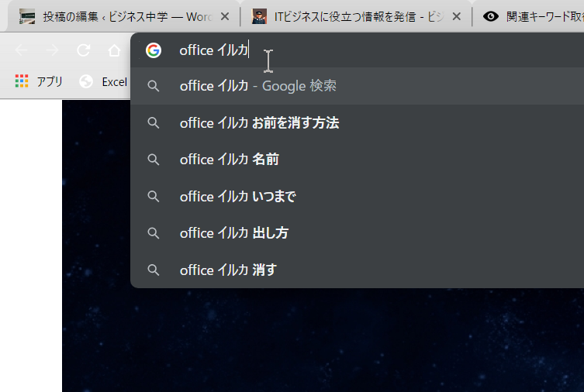Switch to the 投稿の編集 ビジネス中学 tab

(x=123, y=17)
